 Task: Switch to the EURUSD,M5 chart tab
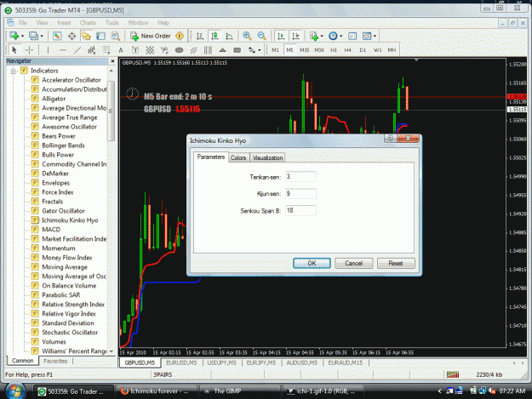tap(181, 362)
